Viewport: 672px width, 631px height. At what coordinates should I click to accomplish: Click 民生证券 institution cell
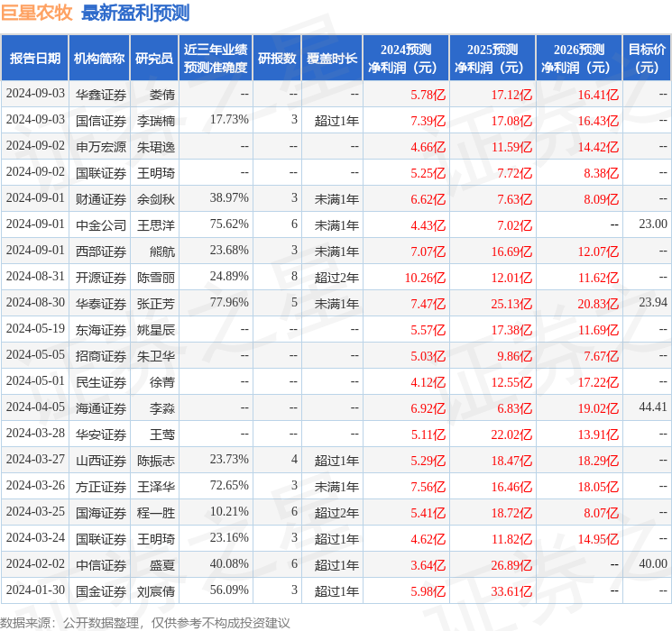click(101, 382)
